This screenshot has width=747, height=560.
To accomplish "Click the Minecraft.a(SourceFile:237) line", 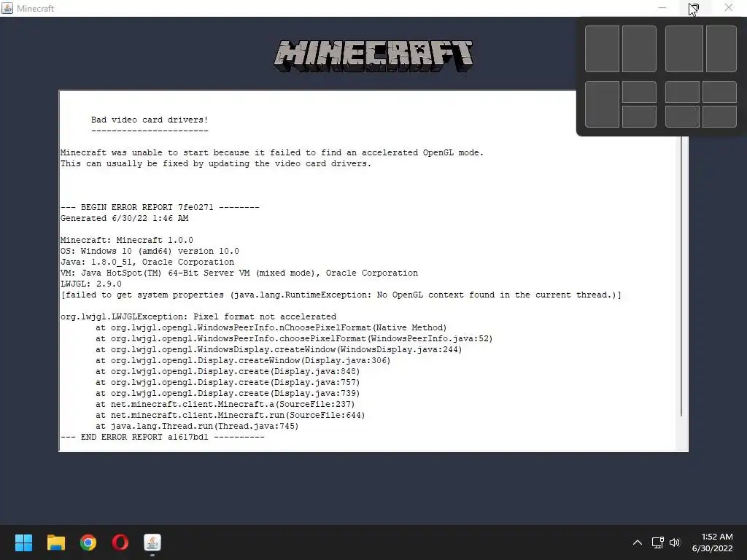I will (x=225, y=404).
